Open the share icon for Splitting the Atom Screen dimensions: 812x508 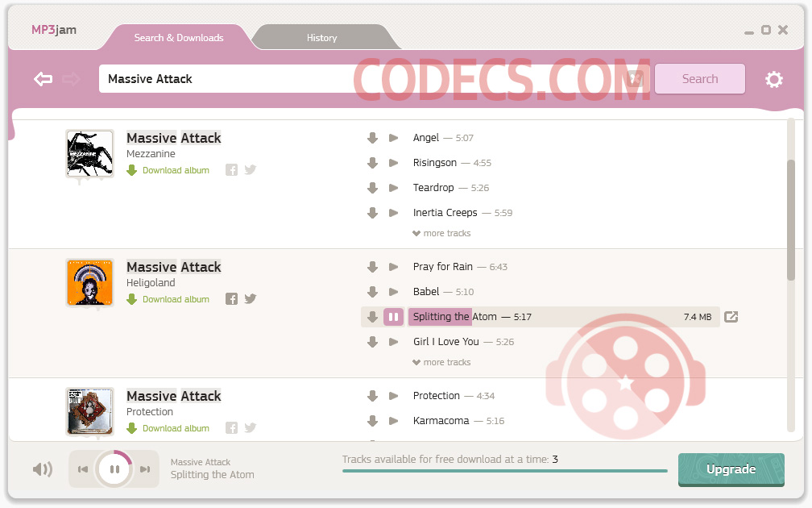click(731, 317)
